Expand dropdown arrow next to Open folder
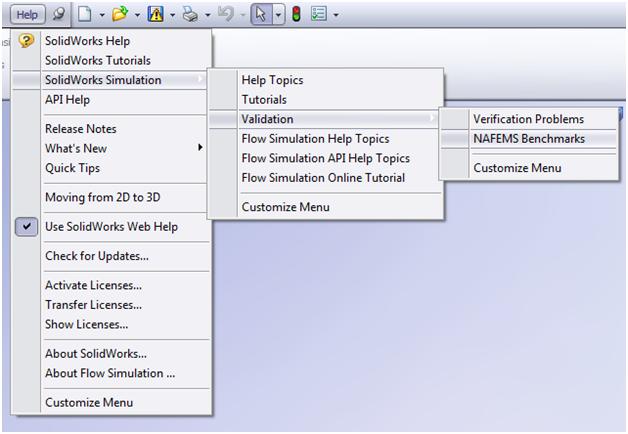This screenshot has height=434, width=628. click(x=138, y=15)
